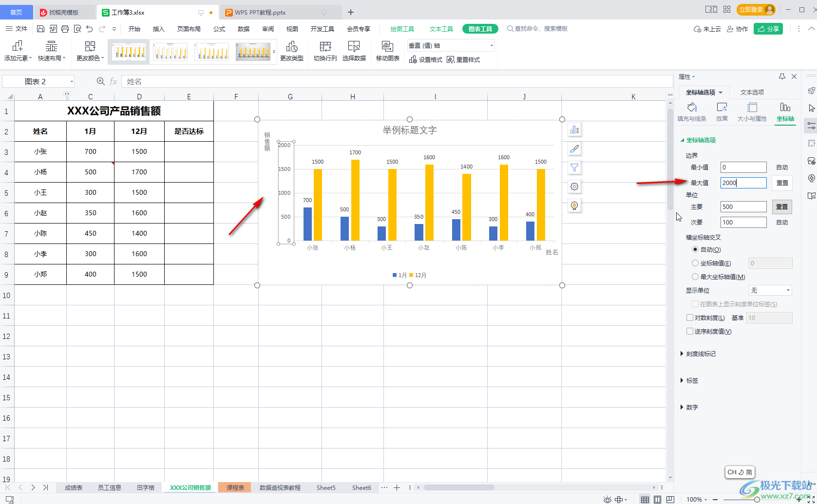Open the 文件 (File) menu

[x=17, y=29]
